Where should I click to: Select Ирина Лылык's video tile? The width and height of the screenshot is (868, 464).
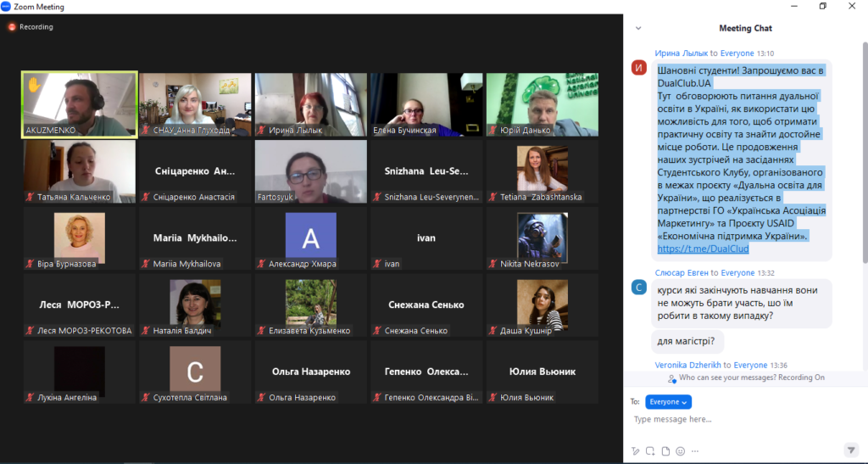pos(311,104)
